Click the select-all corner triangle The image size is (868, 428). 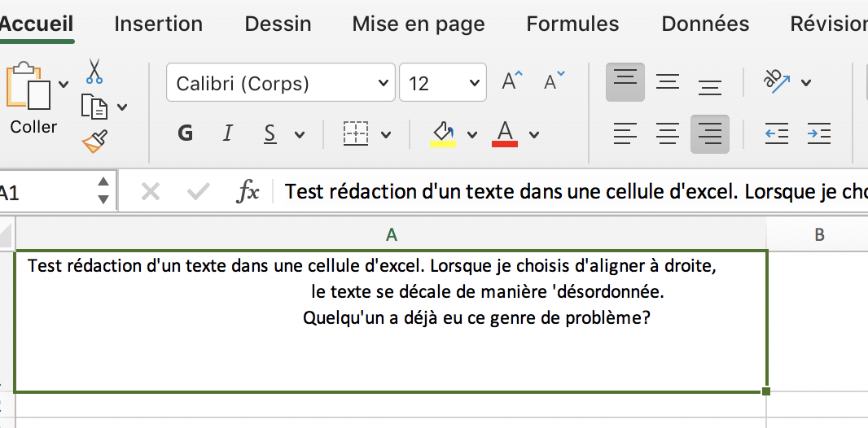(x=7, y=235)
